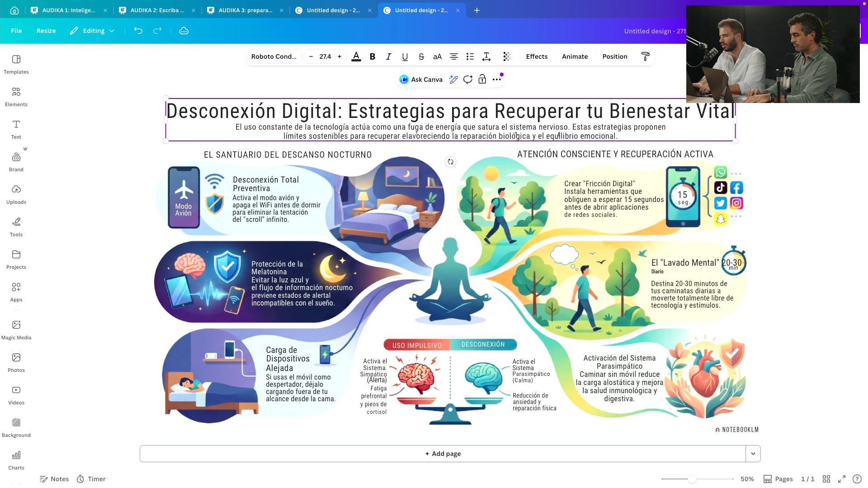Open Ask Canva assistant

tap(421, 80)
